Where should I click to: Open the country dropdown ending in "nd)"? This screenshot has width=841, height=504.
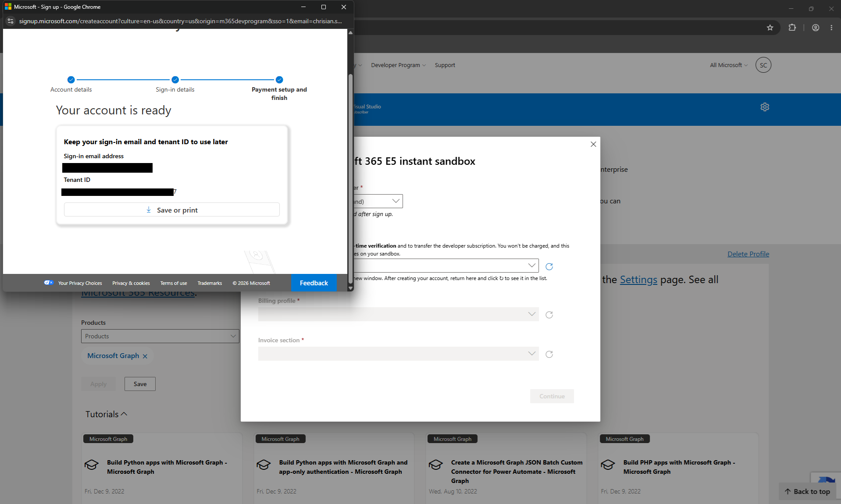[x=378, y=201]
